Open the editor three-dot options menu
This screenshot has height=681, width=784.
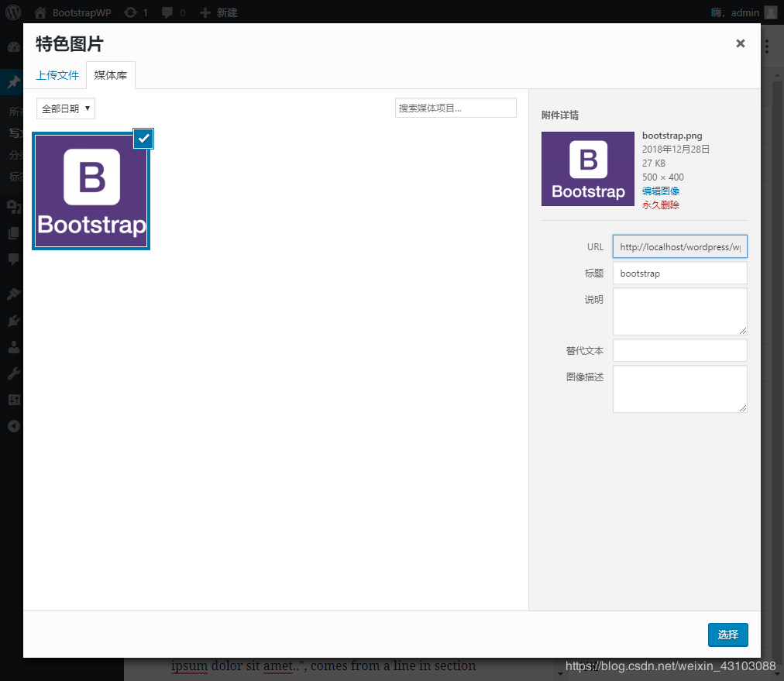767,47
